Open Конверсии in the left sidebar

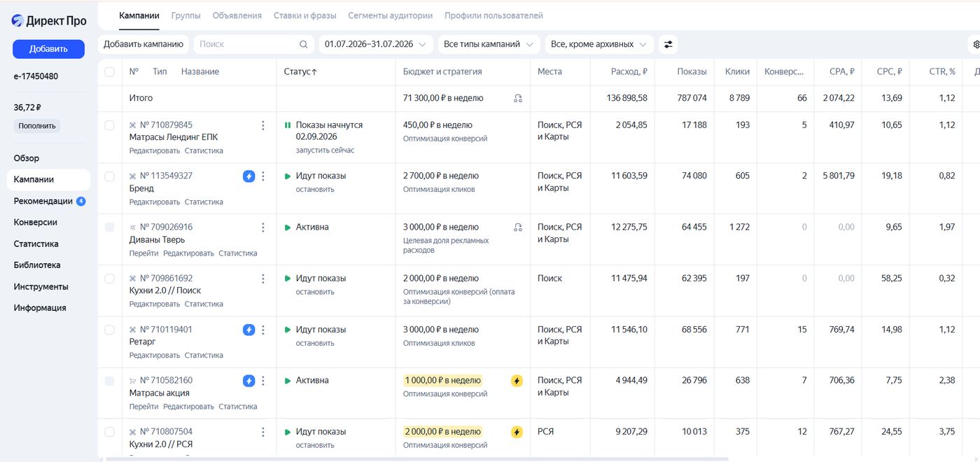tap(36, 223)
